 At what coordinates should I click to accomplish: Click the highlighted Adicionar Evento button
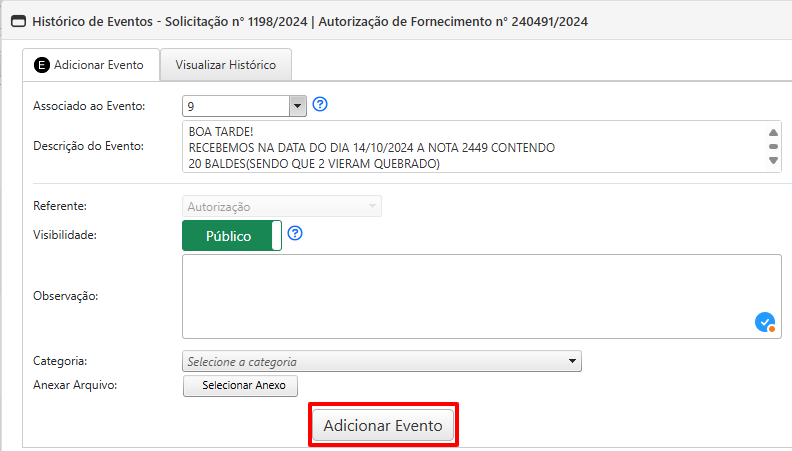coord(383,425)
